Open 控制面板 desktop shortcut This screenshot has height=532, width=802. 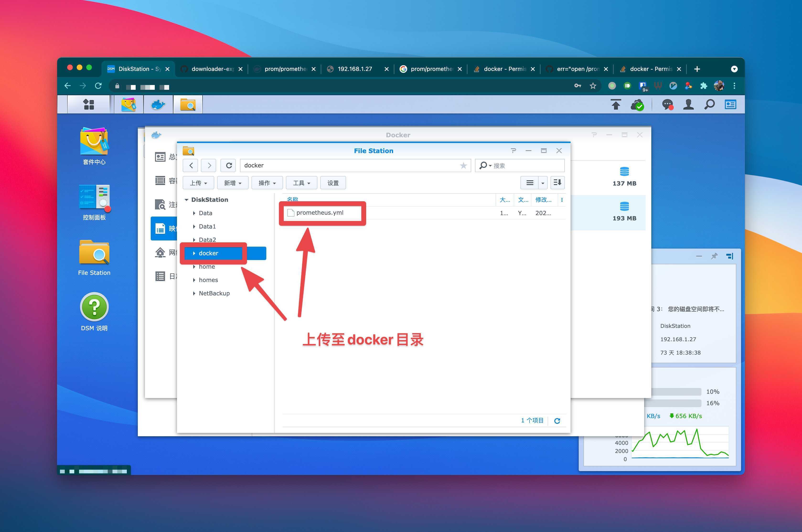click(x=94, y=202)
